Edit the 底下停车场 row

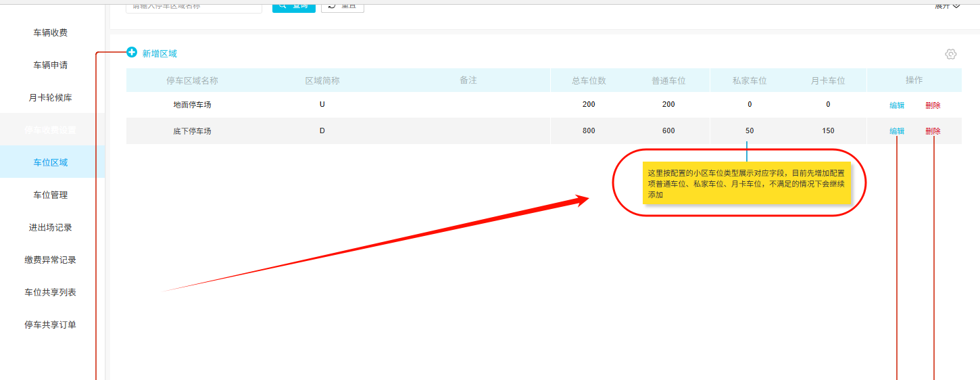pos(897,131)
